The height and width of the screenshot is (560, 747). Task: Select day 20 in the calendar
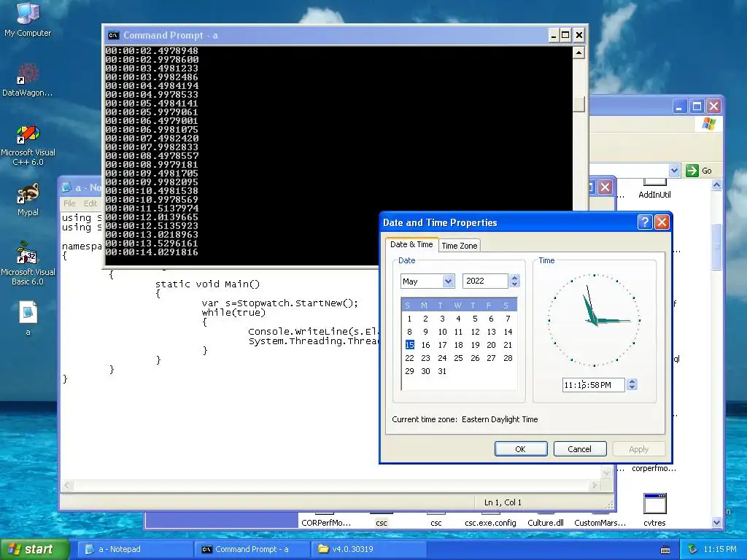tap(491, 345)
